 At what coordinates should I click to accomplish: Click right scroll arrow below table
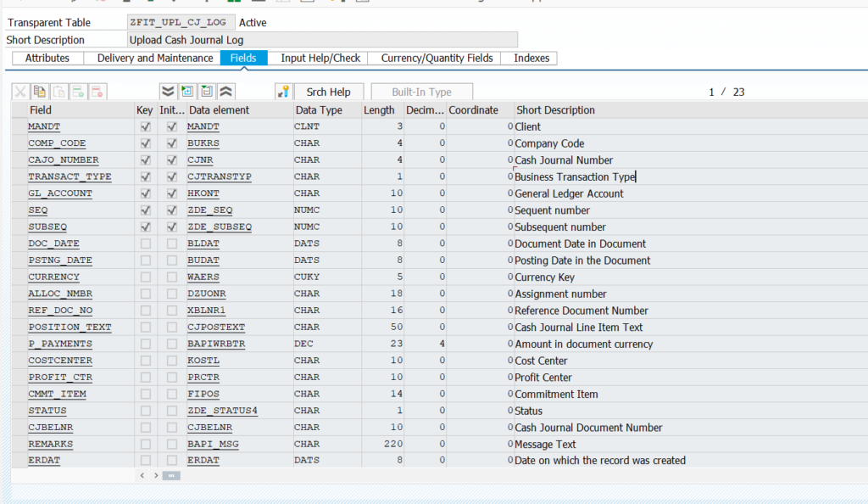(x=155, y=476)
